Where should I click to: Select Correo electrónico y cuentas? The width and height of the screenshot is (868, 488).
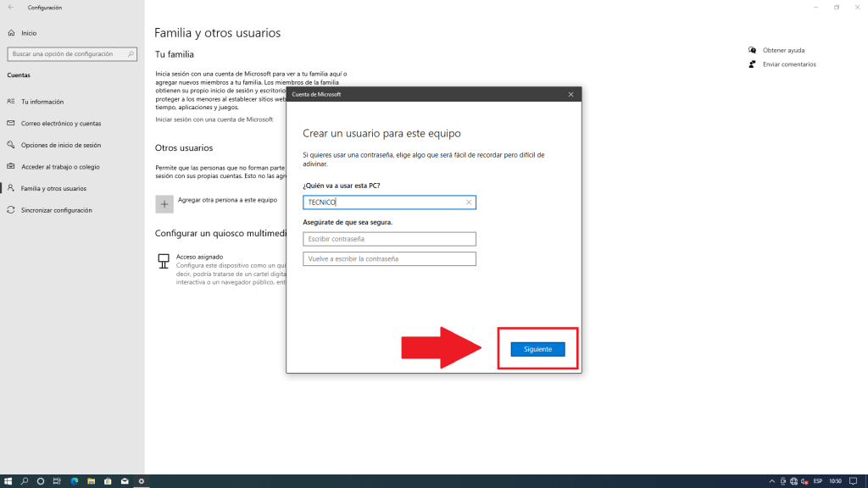60,123
